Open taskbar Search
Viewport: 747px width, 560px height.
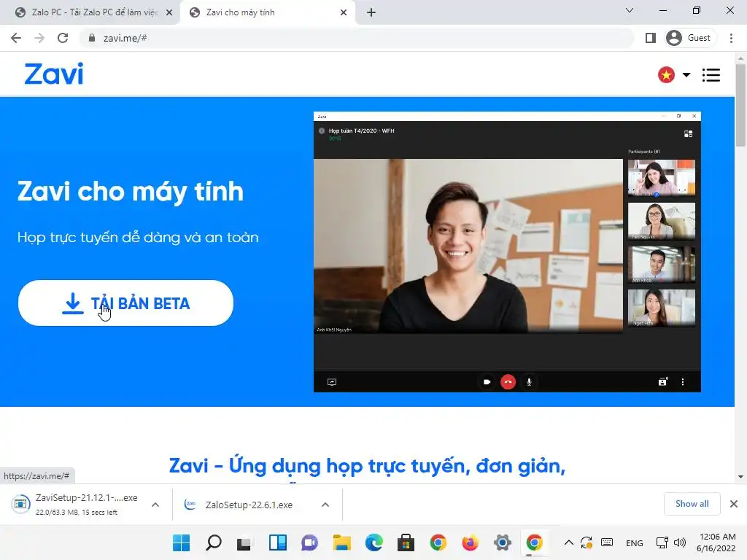click(x=214, y=542)
